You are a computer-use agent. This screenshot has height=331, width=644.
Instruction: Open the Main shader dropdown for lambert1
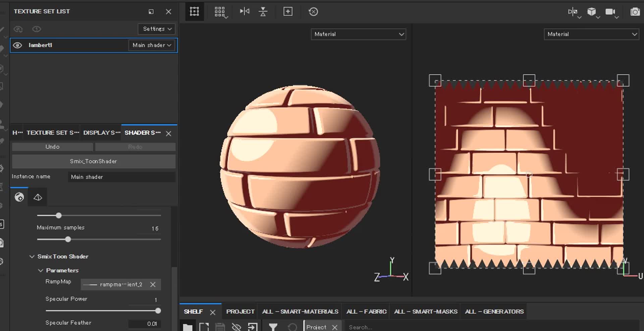152,45
